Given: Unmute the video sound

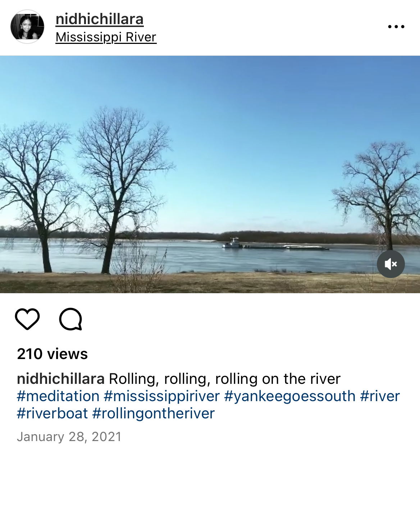Looking at the screenshot, I should coord(391,264).
